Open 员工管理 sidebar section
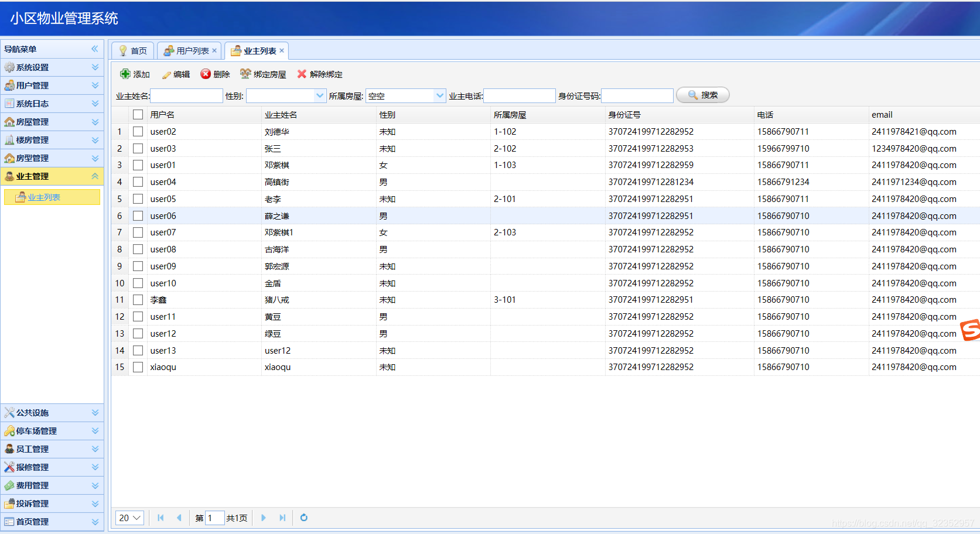This screenshot has width=980, height=534. [x=52, y=449]
